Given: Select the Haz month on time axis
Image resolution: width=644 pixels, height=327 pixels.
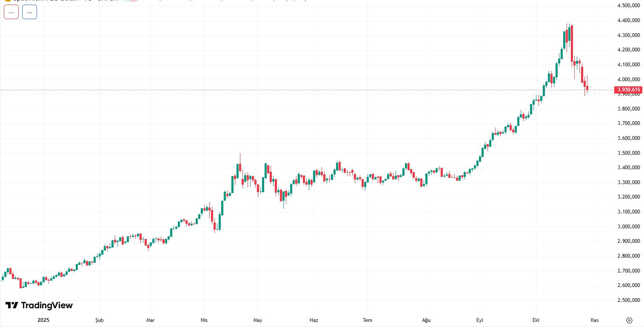Looking at the screenshot, I should 314,320.
